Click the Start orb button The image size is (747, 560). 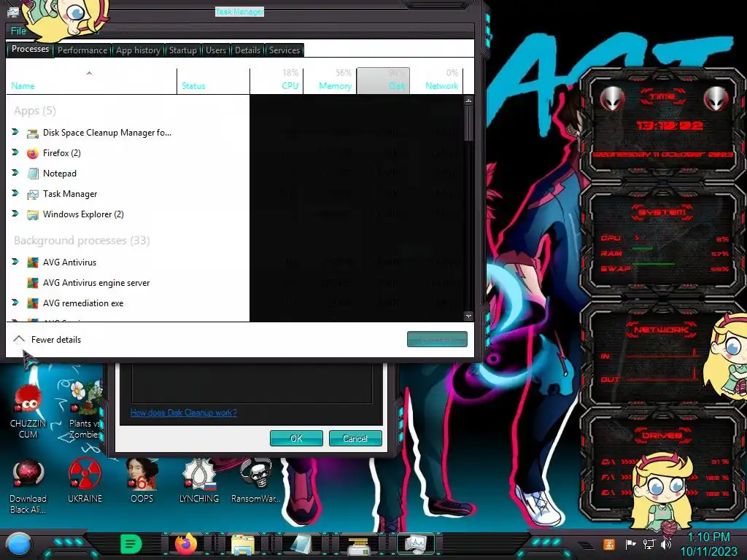tap(18, 544)
